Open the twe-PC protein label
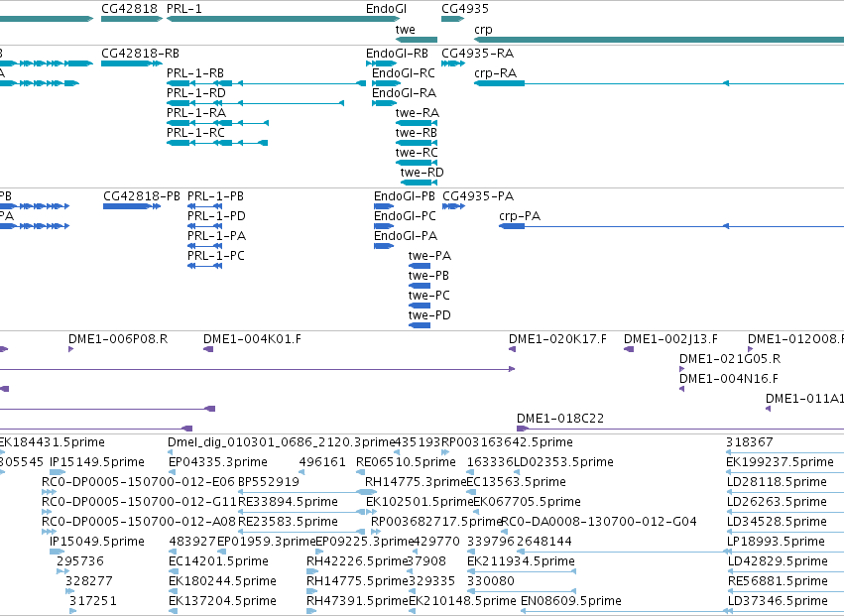 click(429, 297)
